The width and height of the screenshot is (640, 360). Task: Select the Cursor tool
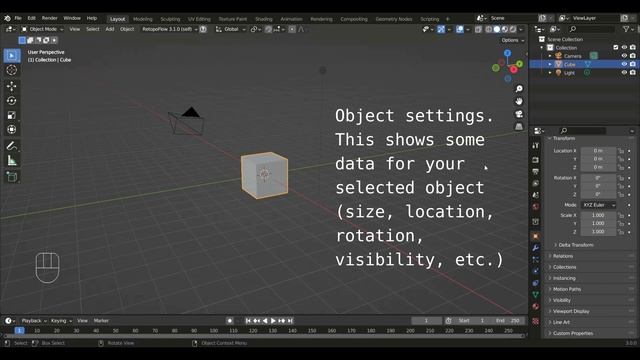tap(12, 70)
